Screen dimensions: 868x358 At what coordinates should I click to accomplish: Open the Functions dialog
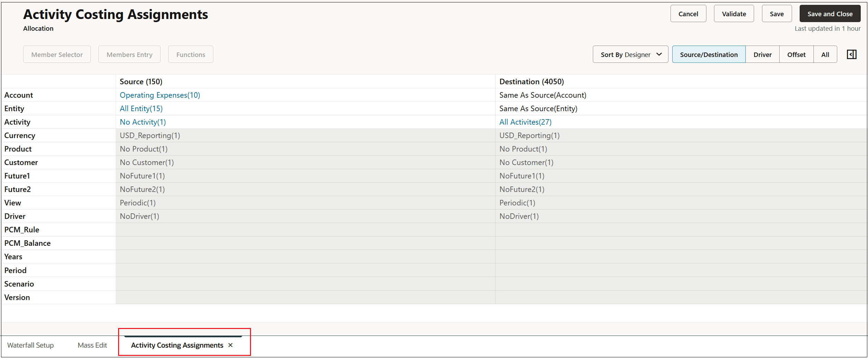point(190,54)
